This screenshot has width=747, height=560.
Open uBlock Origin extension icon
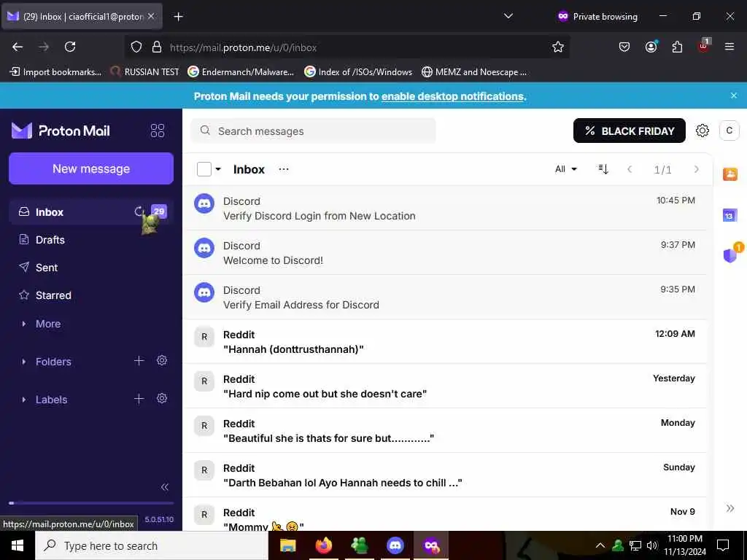point(704,46)
